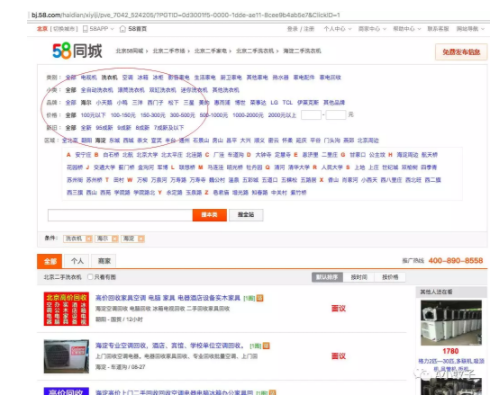The height and width of the screenshot is (406, 498).
Task: Open the red 北京高价回收 thumbnail
Action: click(66, 309)
